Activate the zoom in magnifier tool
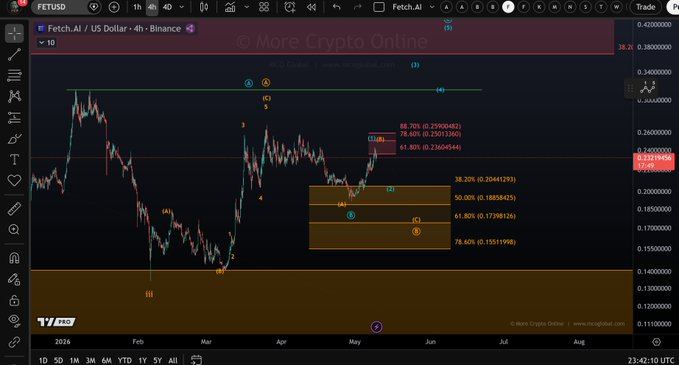679x365 pixels. point(14,229)
